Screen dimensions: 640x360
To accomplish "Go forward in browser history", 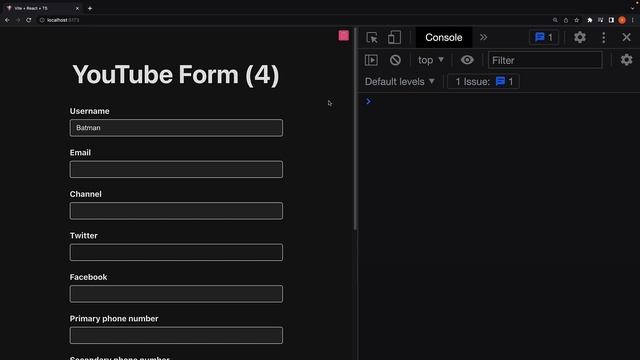I will [x=18, y=20].
